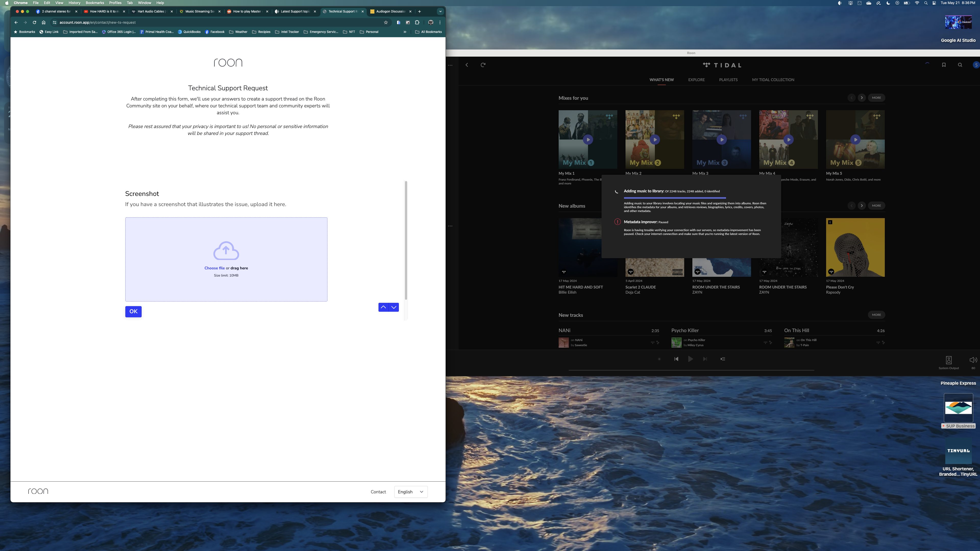Bookmark this page with the star
This screenshot has height=551, width=980.
[386, 22]
